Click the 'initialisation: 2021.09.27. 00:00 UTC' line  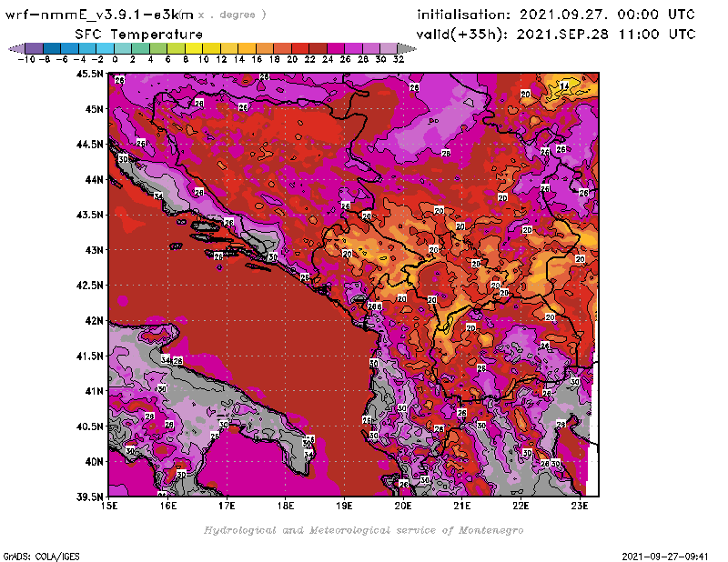point(556,15)
